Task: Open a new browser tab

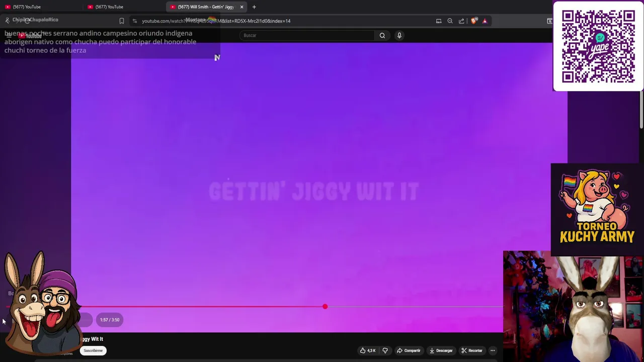Action: [254, 7]
